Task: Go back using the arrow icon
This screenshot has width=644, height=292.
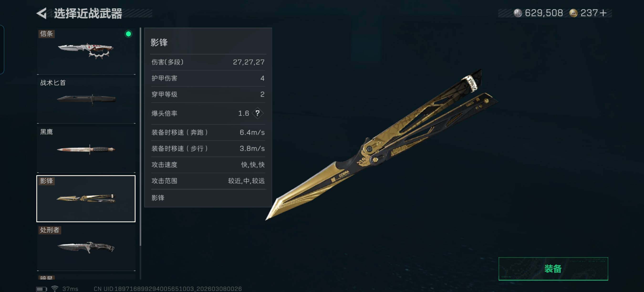Action: click(x=42, y=13)
